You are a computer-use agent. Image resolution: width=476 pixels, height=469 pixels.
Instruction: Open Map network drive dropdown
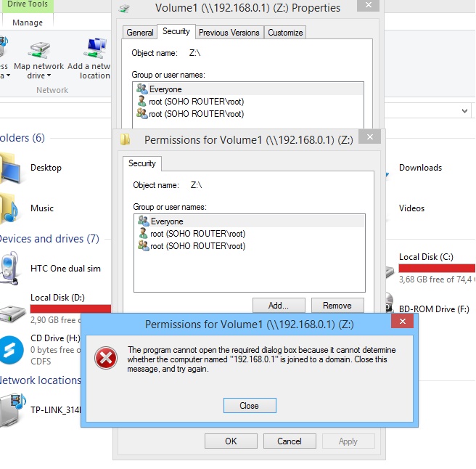coord(49,76)
